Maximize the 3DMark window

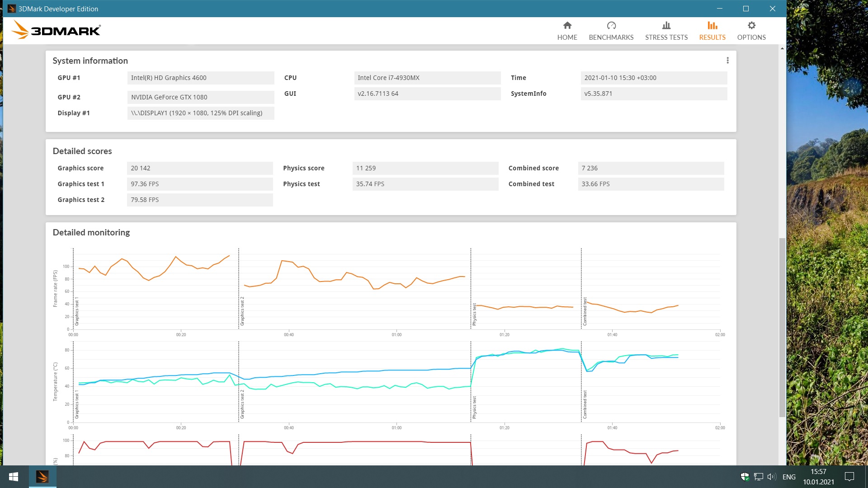[746, 9]
